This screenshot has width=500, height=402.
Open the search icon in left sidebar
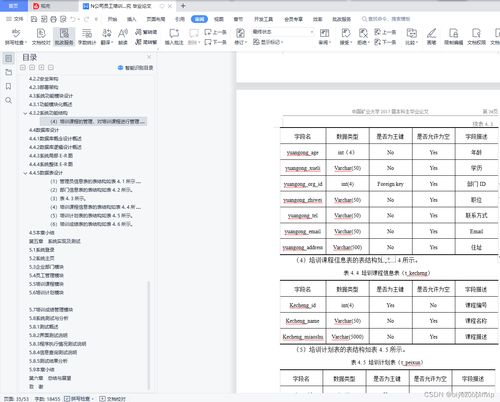[x=9, y=100]
